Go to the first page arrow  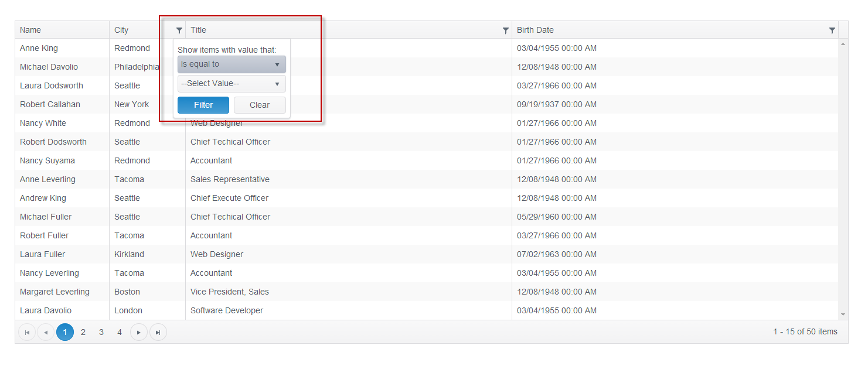(27, 332)
